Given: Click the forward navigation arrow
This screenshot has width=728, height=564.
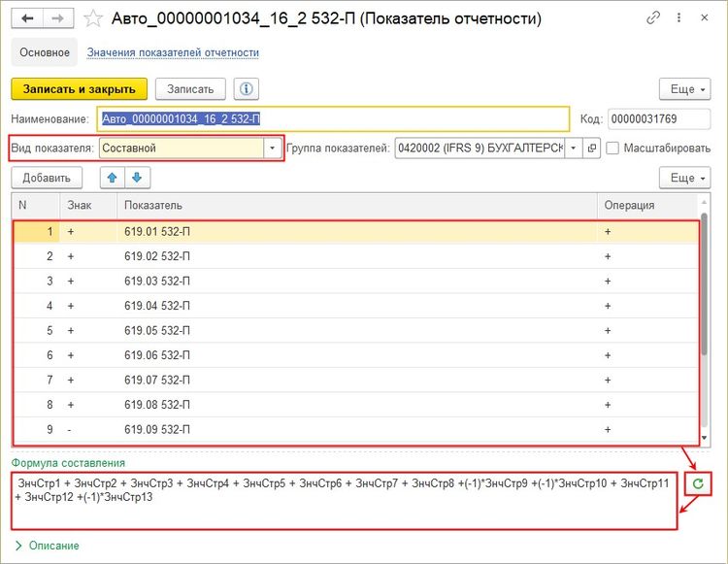Looking at the screenshot, I should point(59,18).
